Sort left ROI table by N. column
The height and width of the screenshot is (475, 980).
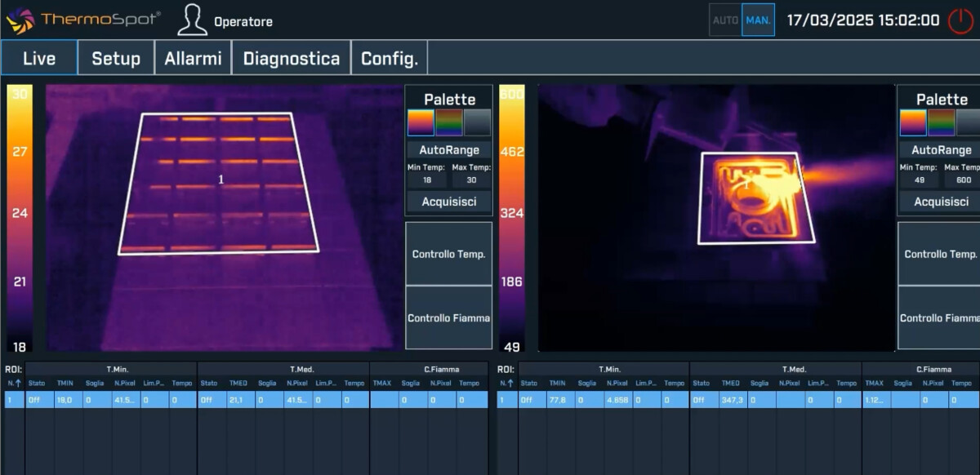click(14, 383)
